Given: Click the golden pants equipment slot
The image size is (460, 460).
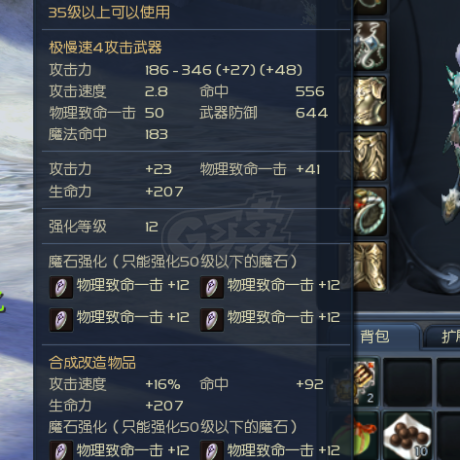Looking at the screenshot, I should pos(370,156).
